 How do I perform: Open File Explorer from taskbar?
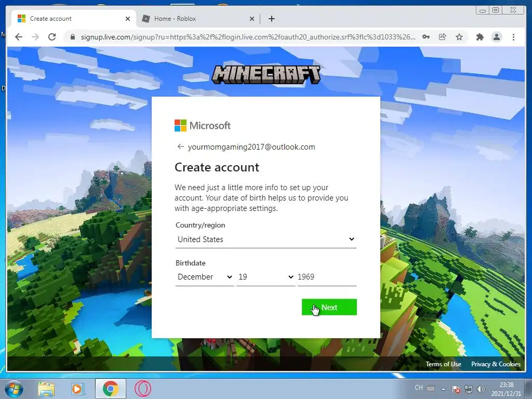pos(46,389)
